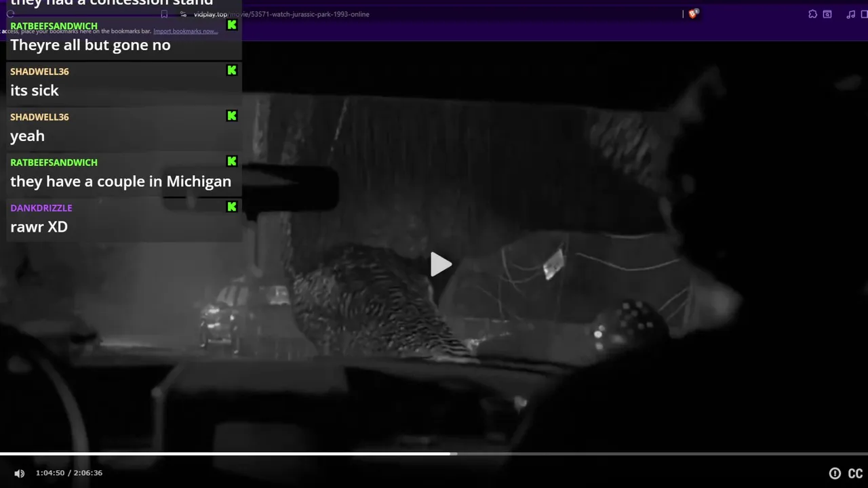
Task: Click the site settings icon before vidplay.top
Action: pyautogui.click(x=183, y=14)
